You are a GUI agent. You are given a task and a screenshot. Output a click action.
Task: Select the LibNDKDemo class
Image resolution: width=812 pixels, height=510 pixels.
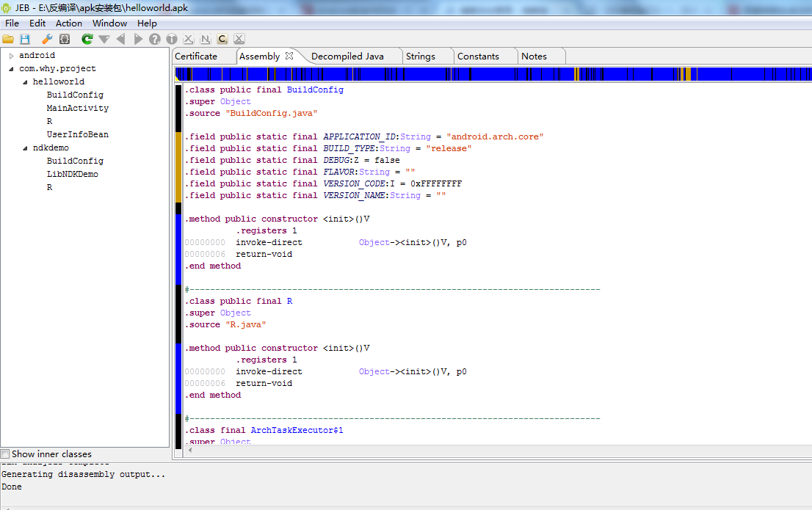(x=73, y=175)
